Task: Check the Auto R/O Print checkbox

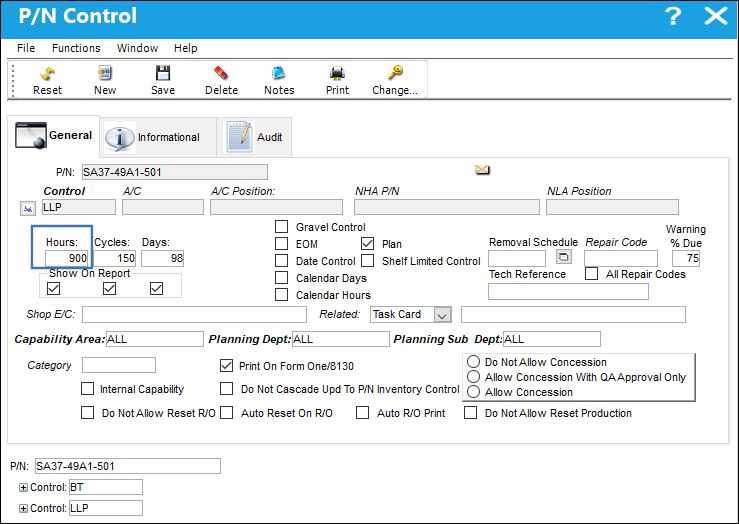Action: click(362, 413)
